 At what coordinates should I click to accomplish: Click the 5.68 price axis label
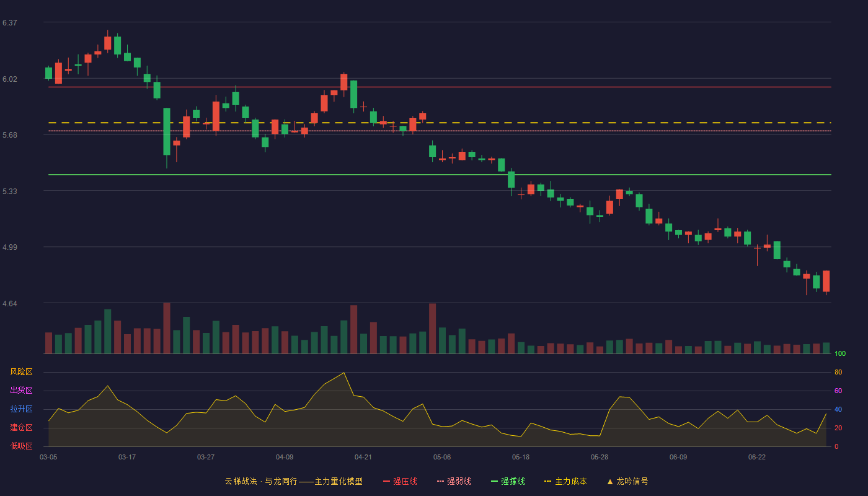tap(10, 135)
